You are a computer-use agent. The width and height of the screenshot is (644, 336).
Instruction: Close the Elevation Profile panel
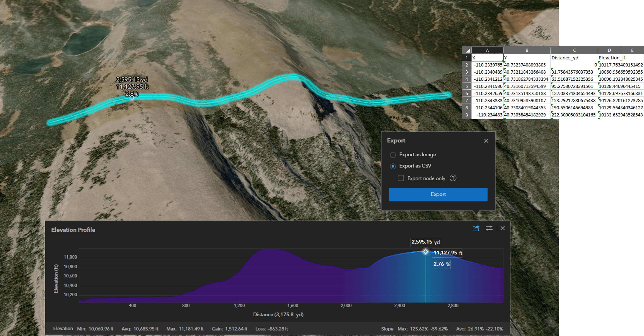[x=502, y=228]
